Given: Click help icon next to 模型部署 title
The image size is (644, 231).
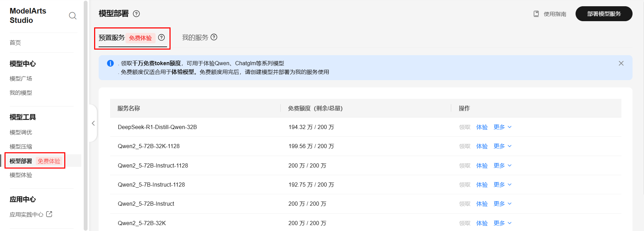Looking at the screenshot, I should (137, 14).
